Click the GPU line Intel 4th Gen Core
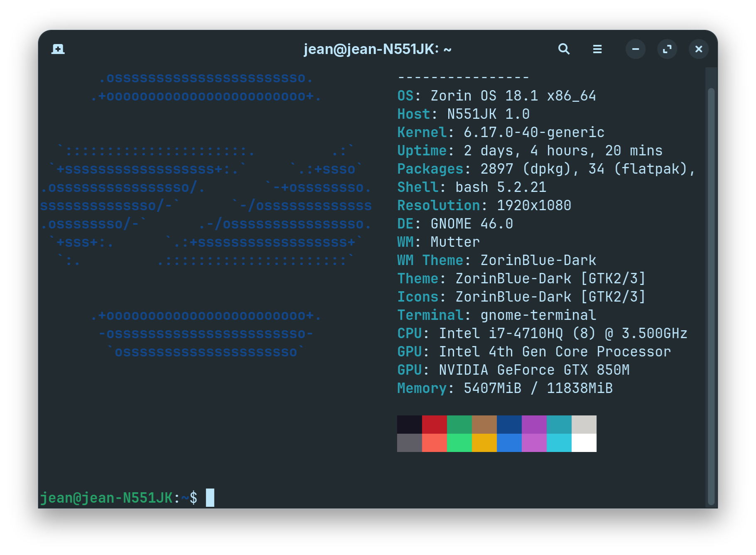Image resolution: width=756 pixels, height=555 pixels. 534,352
